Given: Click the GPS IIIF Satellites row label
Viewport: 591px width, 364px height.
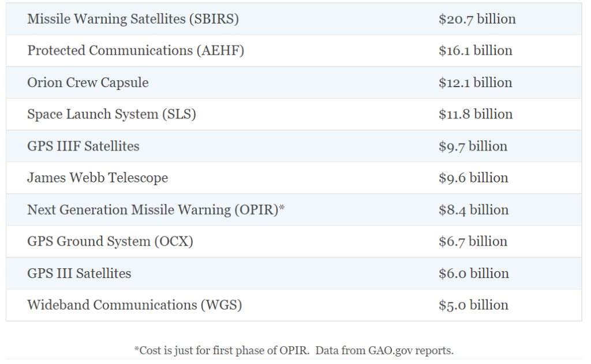Looking at the screenshot, I should tap(83, 146).
